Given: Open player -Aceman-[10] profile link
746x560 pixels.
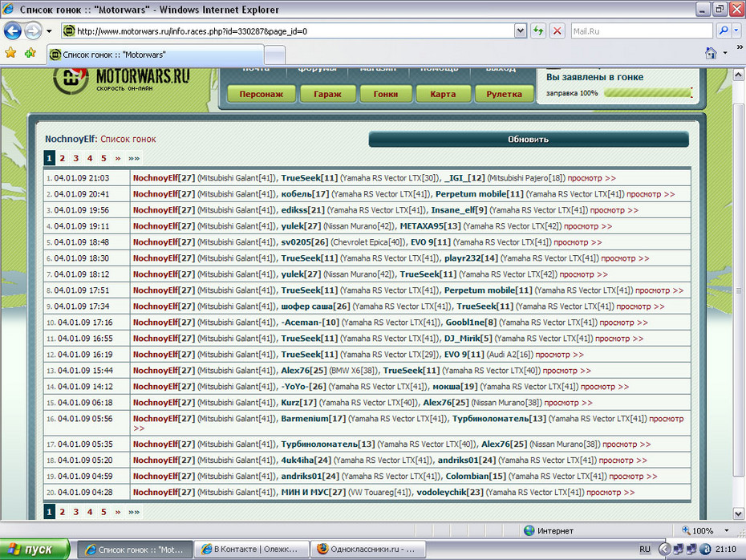Looking at the screenshot, I should click(x=310, y=323).
